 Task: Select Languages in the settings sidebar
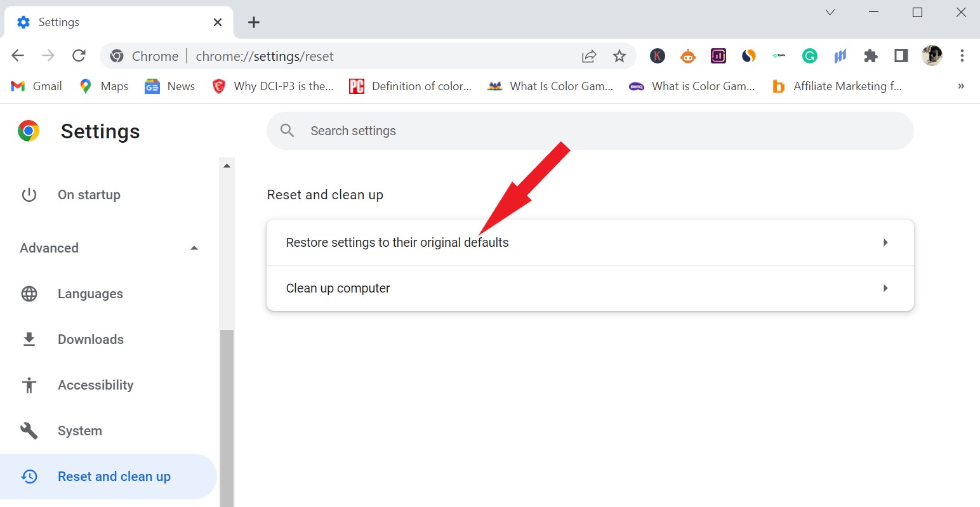click(90, 293)
